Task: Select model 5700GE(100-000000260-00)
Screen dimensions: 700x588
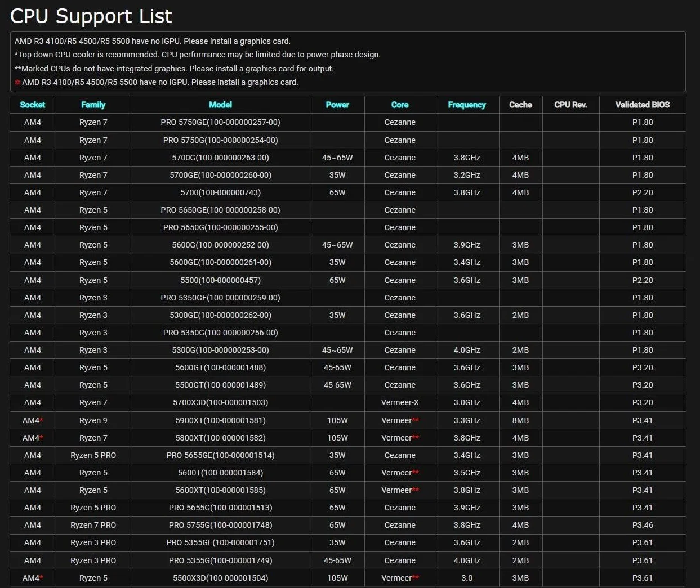Action: click(220, 175)
